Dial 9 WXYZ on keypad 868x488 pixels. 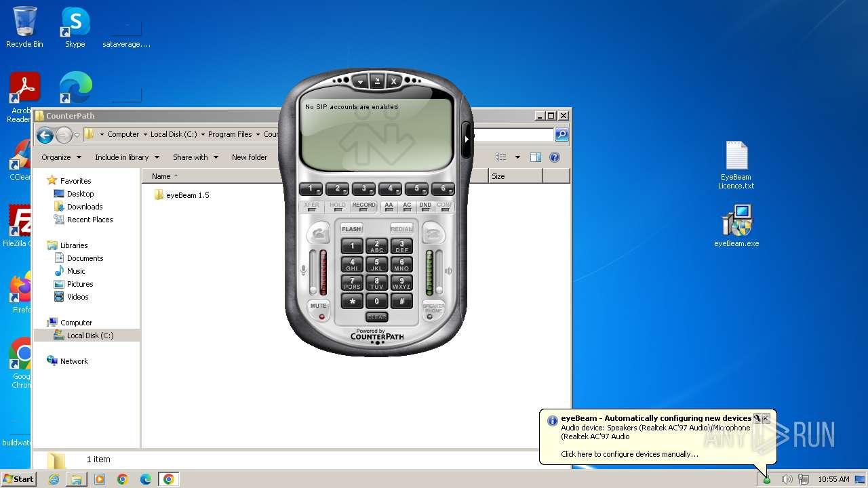[401, 283]
